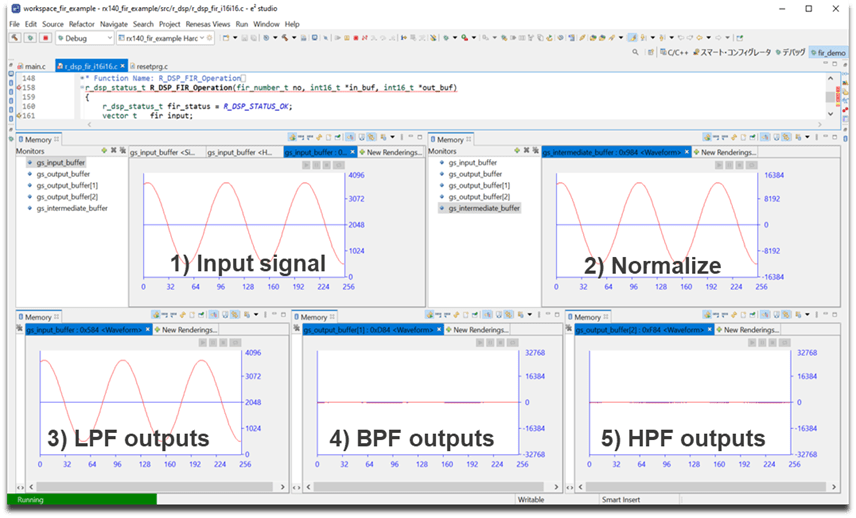Click green plus Add Memory Monitor in top-left panel

[x=104, y=150]
